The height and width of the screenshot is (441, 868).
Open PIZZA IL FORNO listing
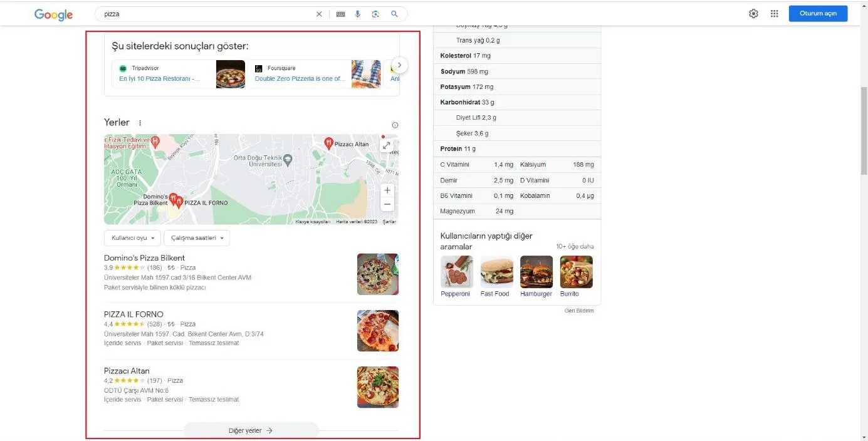133,314
